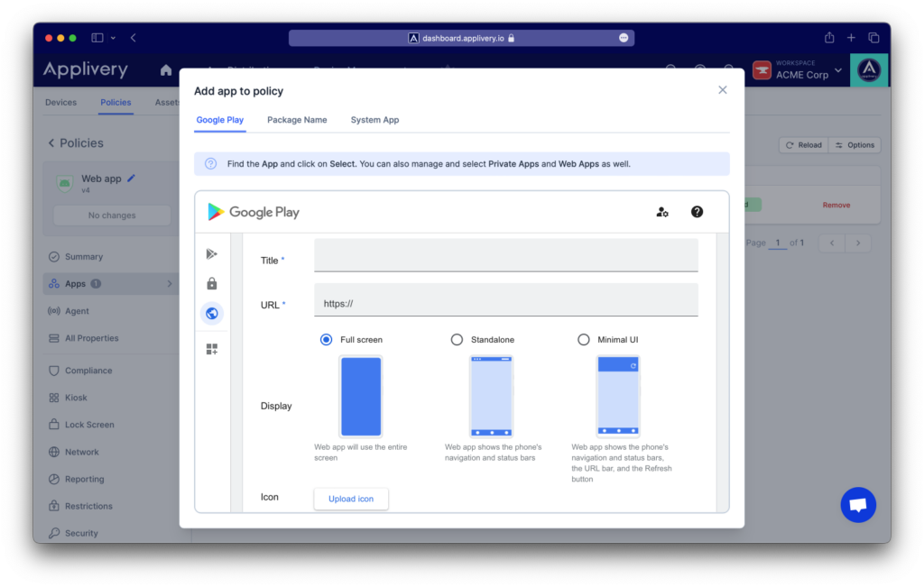
Task: Click the Remove link
Action: (x=836, y=205)
